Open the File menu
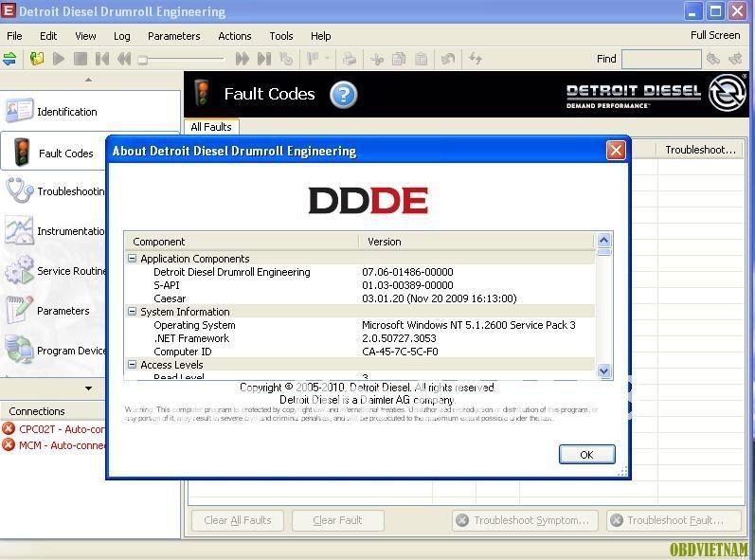 click(14, 36)
